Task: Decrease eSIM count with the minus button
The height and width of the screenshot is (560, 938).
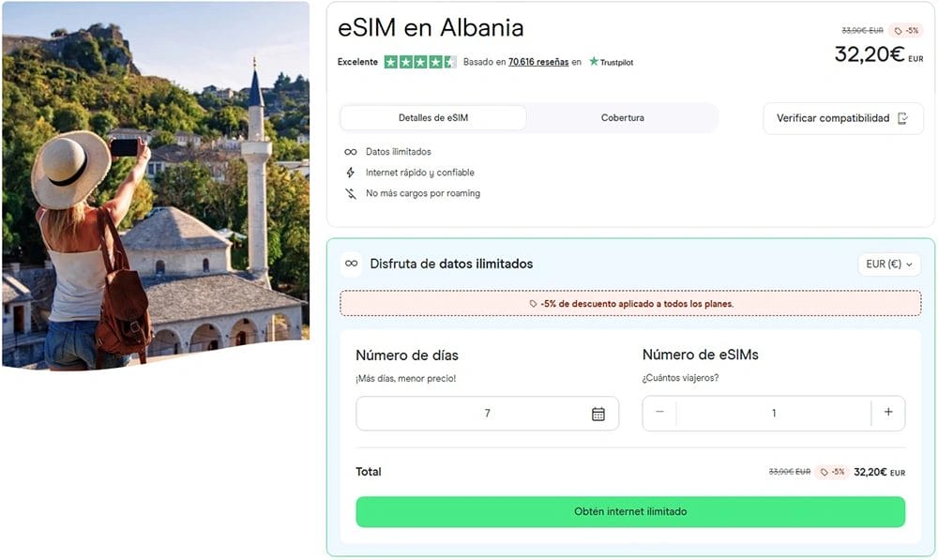Action: coord(659,413)
